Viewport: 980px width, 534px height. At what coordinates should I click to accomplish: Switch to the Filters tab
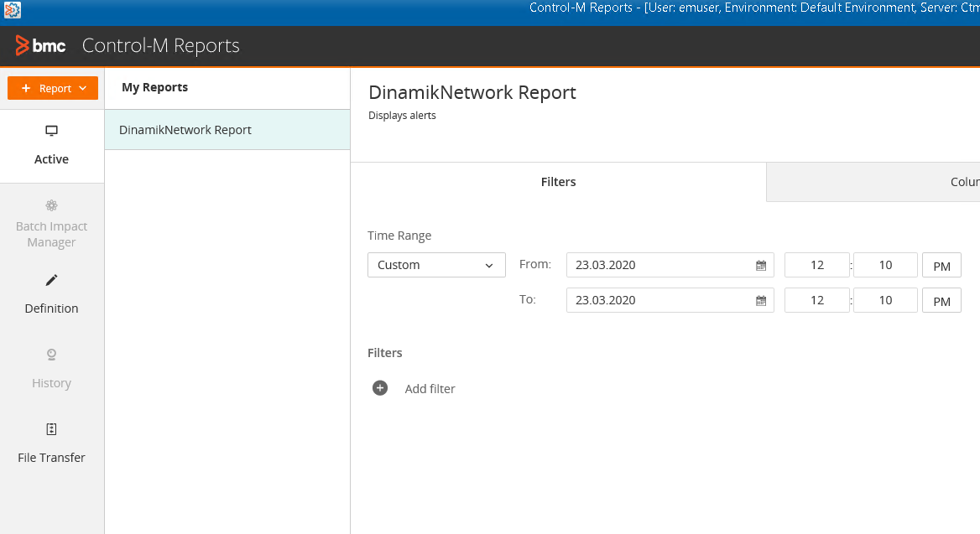(x=558, y=182)
